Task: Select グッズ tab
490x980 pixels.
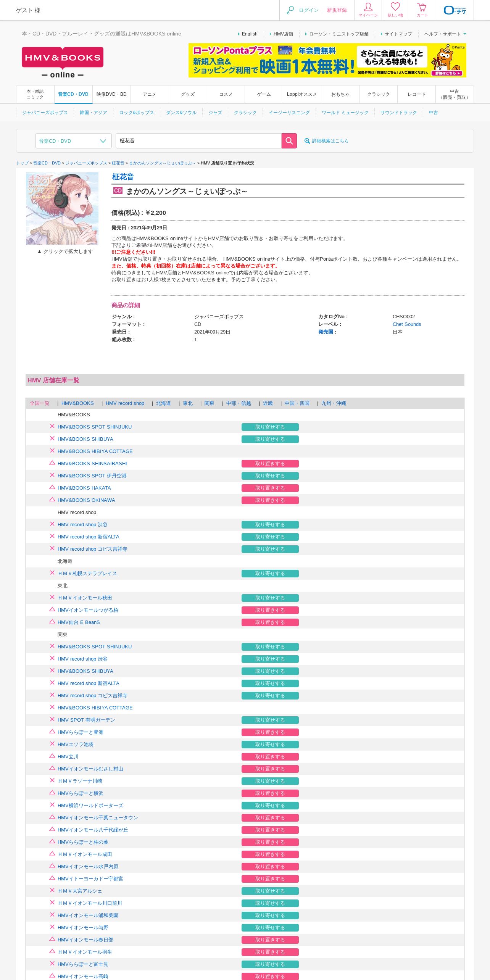Action: coord(188,94)
